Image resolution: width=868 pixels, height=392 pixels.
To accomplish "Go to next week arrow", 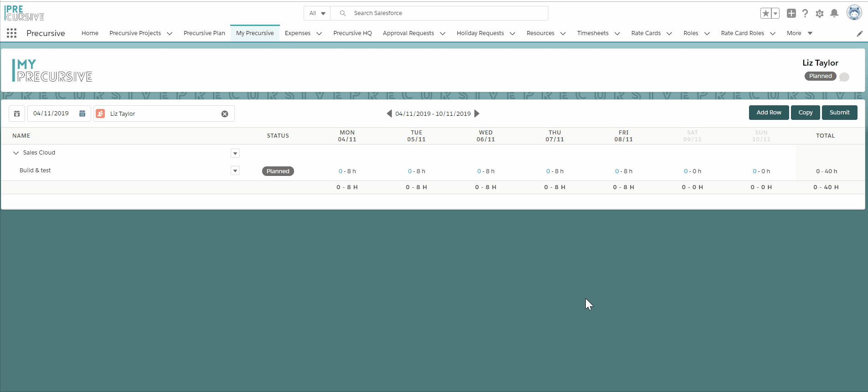I will (x=477, y=113).
